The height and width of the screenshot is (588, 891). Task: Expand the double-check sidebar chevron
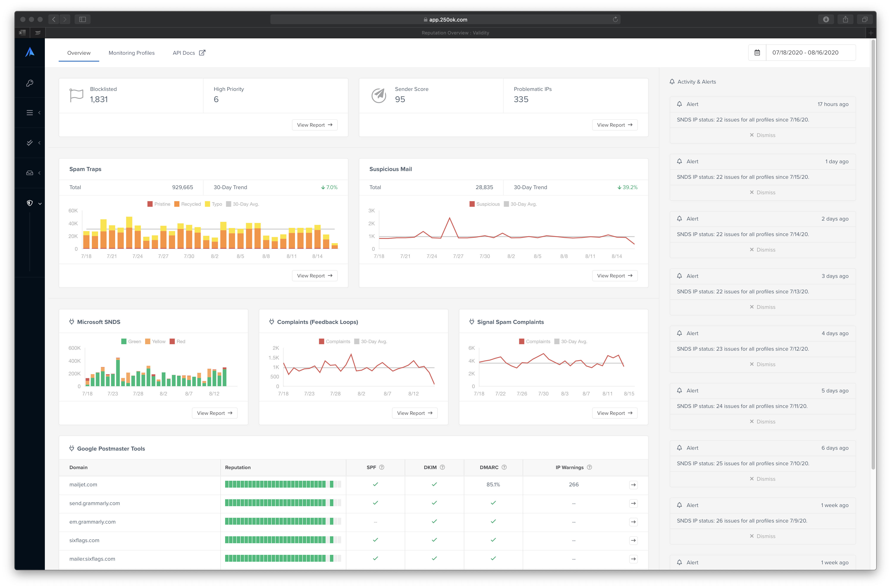tap(39, 143)
